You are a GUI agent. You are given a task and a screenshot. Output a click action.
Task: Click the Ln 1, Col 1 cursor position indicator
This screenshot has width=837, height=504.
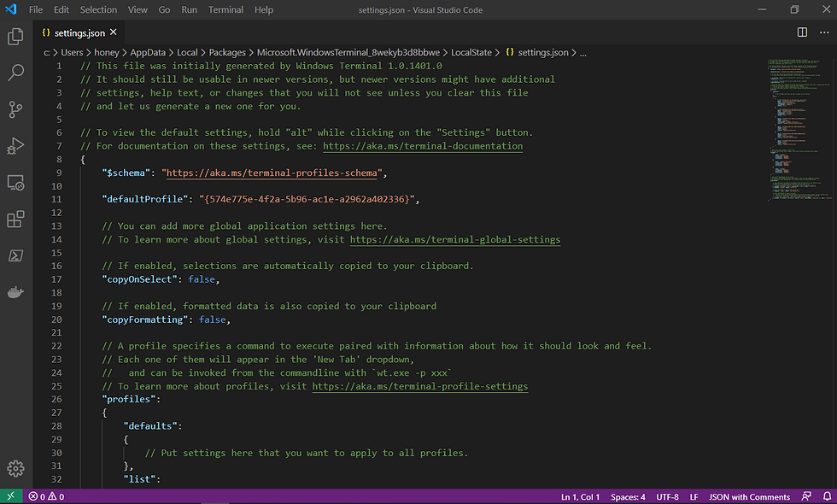(580, 496)
